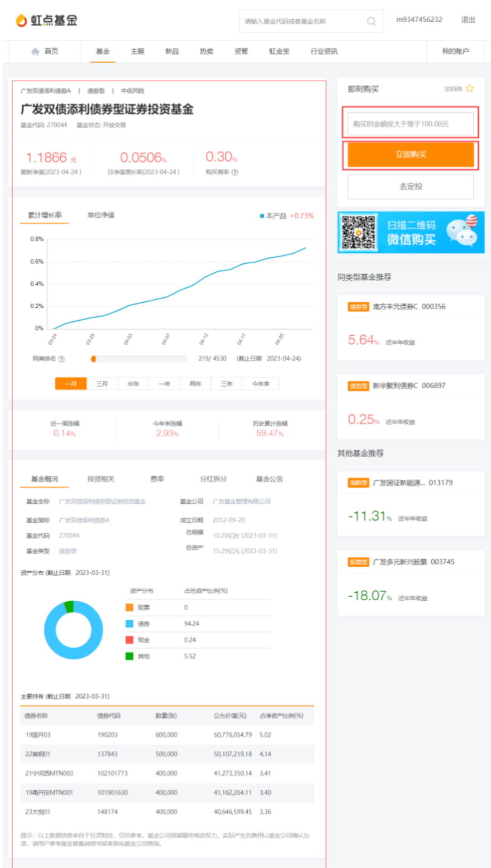Click the 19国开03 holdings row
This screenshot has width=491, height=868.
[167, 735]
